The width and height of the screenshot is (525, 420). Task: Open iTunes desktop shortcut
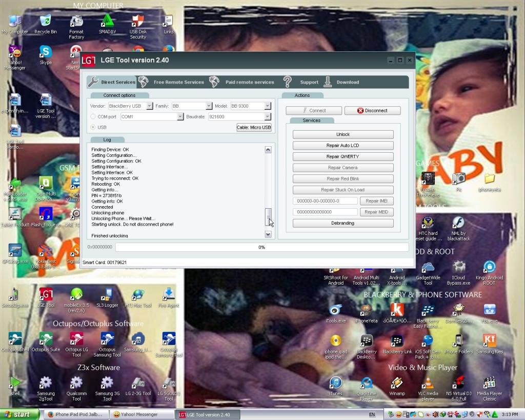(335, 386)
